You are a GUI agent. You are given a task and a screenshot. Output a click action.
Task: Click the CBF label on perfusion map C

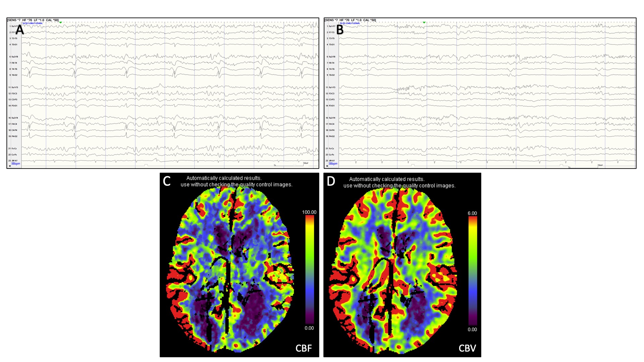[304, 348]
